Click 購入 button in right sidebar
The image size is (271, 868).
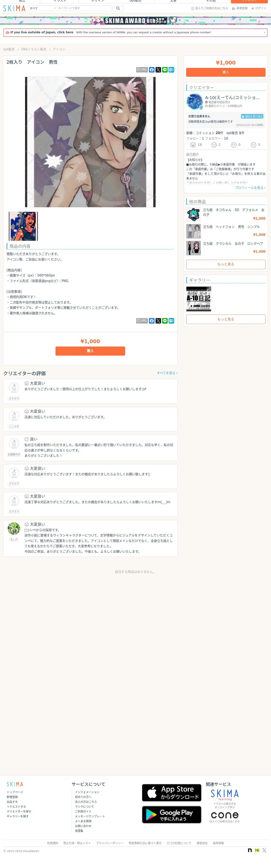[226, 72]
